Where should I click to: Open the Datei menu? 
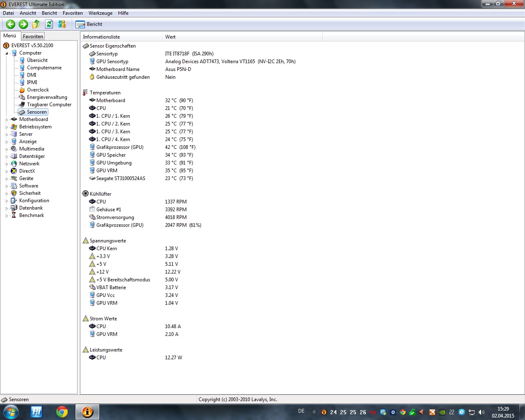(8, 13)
